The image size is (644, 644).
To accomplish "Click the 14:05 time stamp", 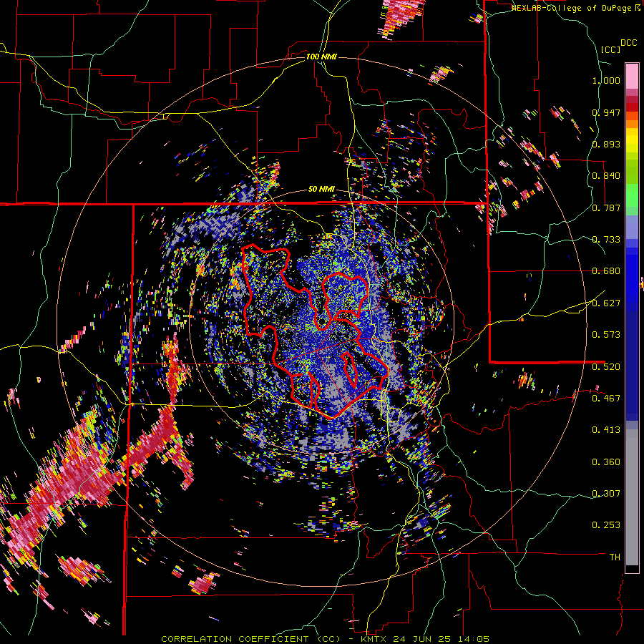I will (x=473, y=639).
